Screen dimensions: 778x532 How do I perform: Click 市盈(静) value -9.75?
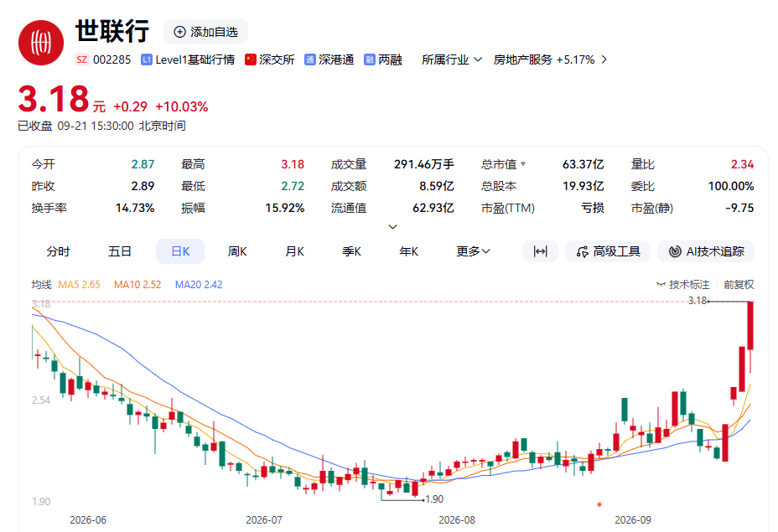(x=739, y=208)
